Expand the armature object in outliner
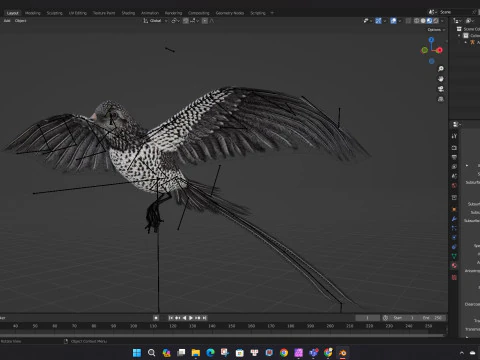Viewport: 480px width, 360px height. click(x=466, y=42)
